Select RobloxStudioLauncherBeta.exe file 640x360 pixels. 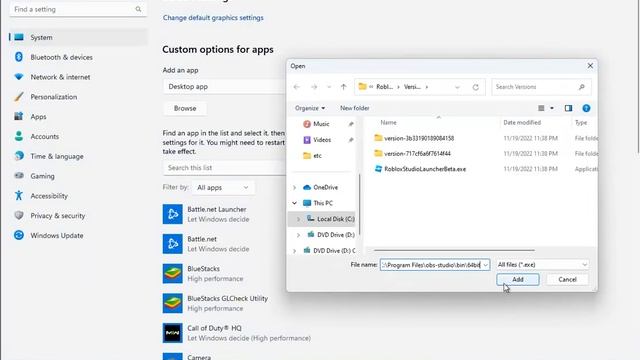tap(424, 169)
